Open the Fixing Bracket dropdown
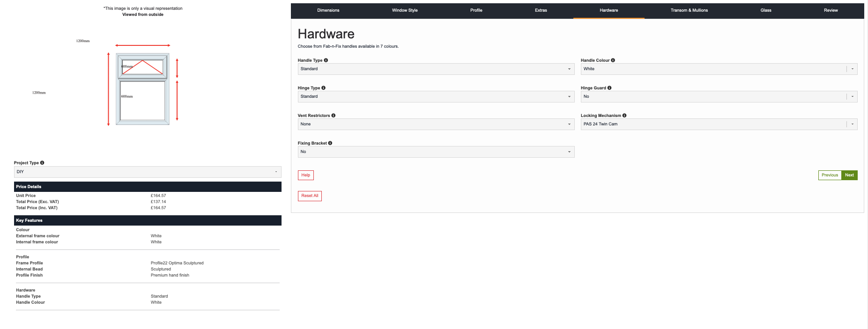 click(x=436, y=152)
